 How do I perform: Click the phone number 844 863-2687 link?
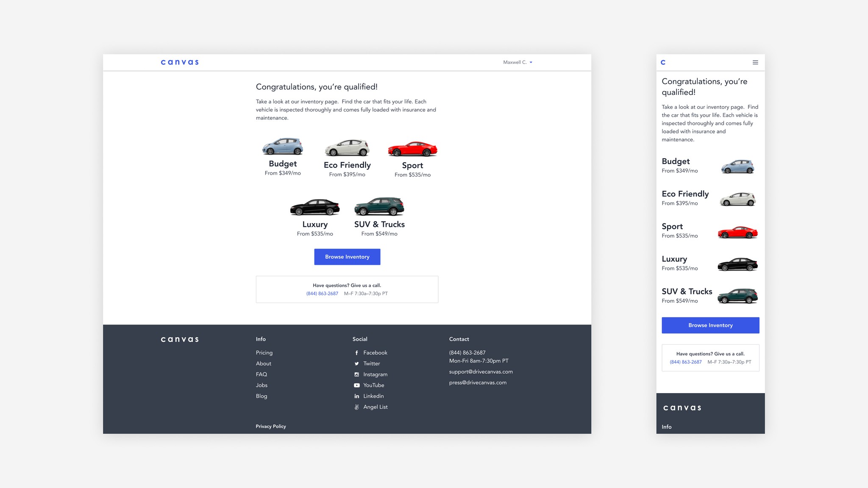point(322,293)
